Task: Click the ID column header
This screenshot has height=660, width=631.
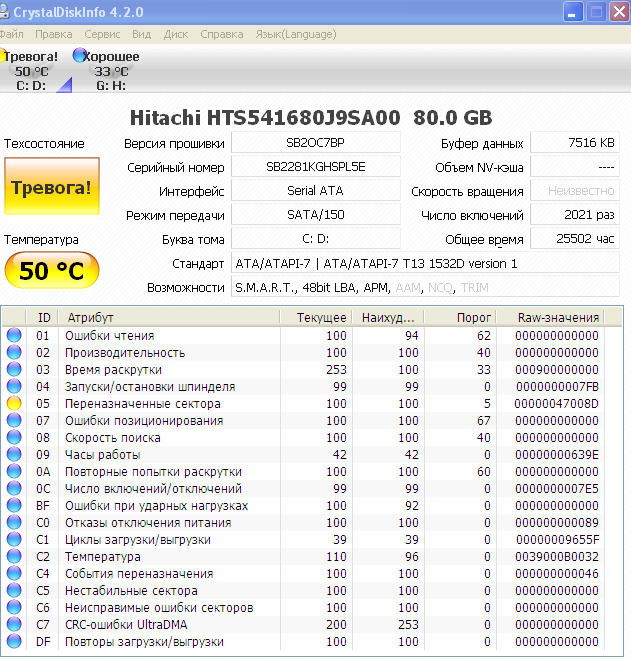Action: pos(42,317)
